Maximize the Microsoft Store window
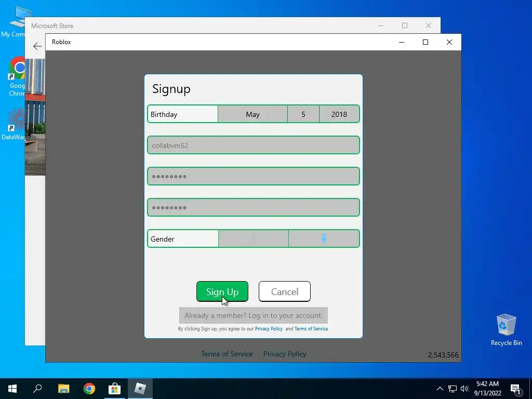The width and height of the screenshot is (532, 399). click(404, 25)
